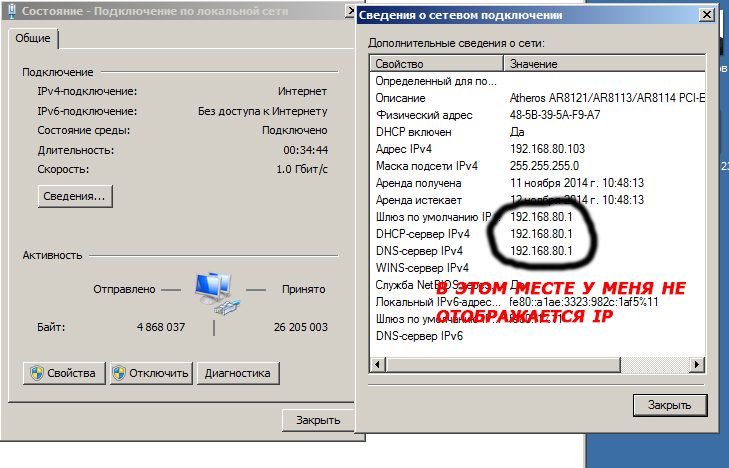Screen dimensions: 729x468
Task: Click the left arrow of the horizontal scrollbar
Action: (378, 364)
